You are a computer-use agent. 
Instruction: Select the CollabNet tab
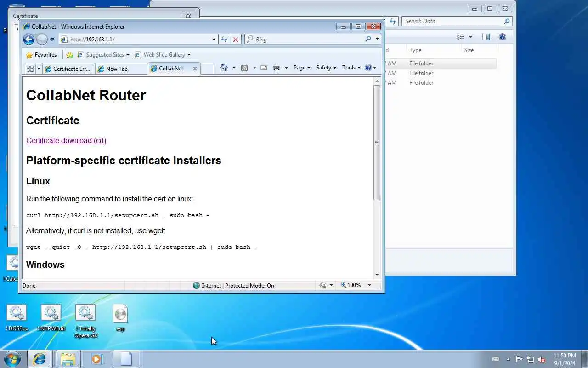pos(171,69)
